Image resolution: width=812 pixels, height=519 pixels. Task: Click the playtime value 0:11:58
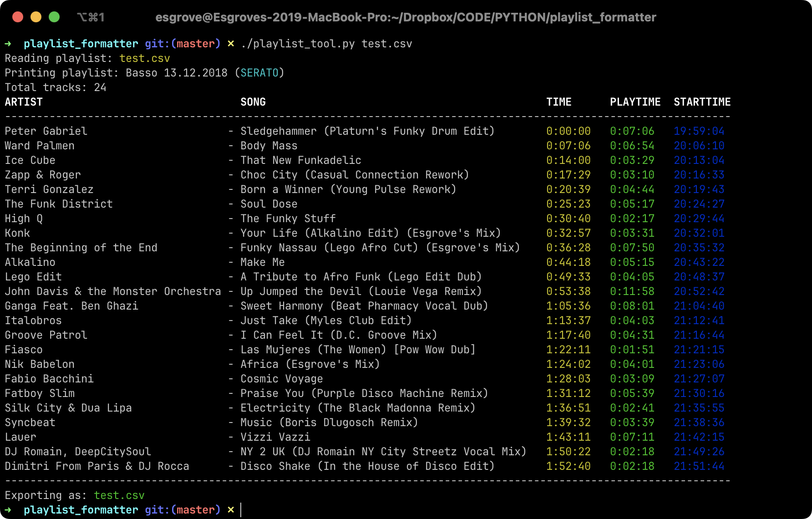632,291
